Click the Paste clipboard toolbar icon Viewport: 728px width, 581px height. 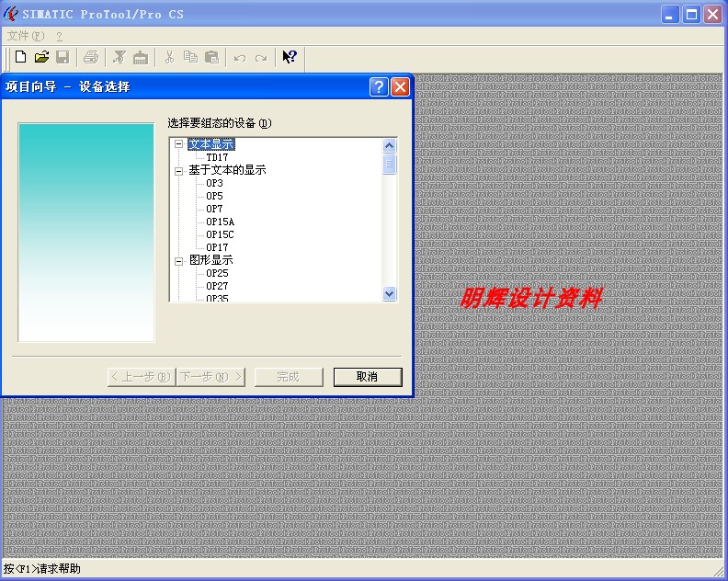(x=211, y=57)
